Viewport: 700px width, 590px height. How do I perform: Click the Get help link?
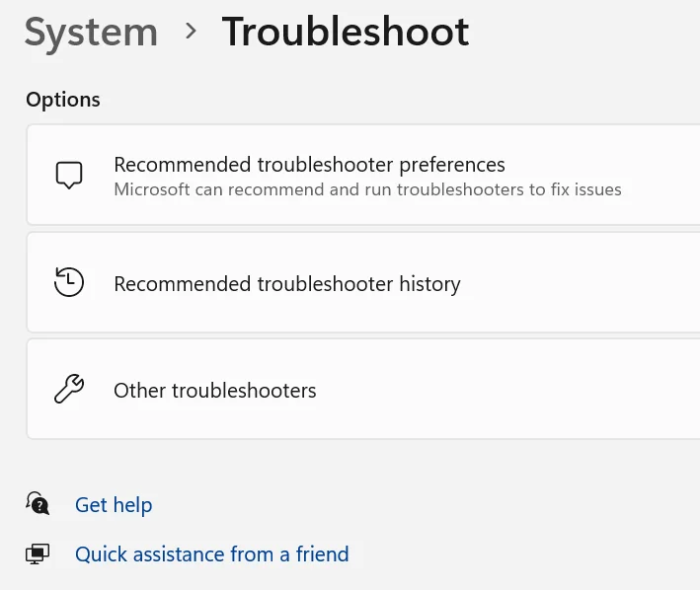[114, 505]
